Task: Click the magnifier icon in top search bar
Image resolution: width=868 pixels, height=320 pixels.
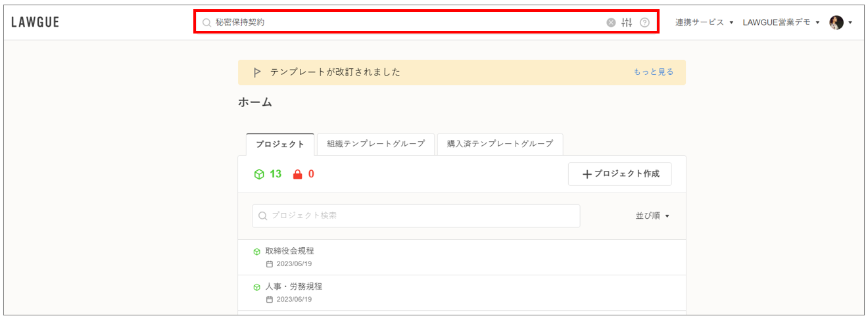Action: click(x=206, y=22)
